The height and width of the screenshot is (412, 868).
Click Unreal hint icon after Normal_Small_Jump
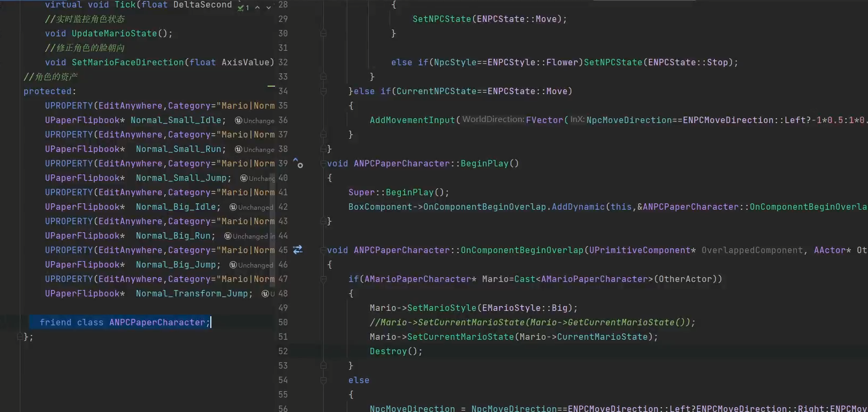(244, 178)
